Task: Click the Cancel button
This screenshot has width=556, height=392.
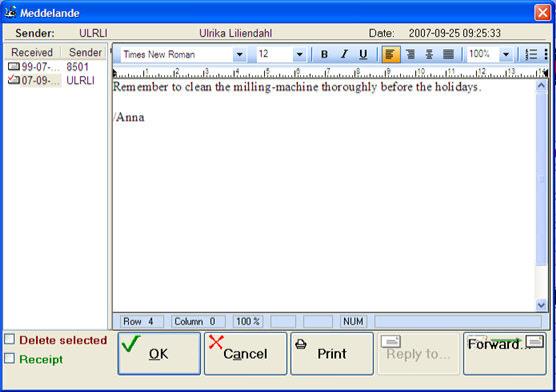Action: pyautogui.click(x=245, y=353)
